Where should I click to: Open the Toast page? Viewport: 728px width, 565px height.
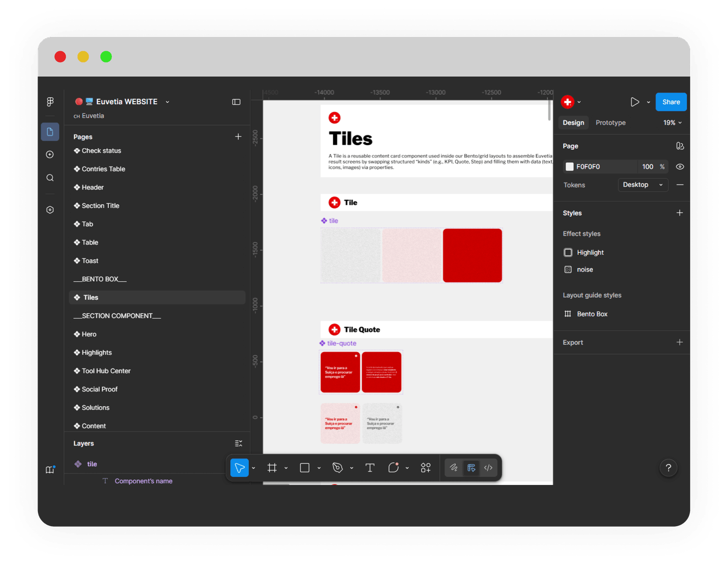[x=90, y=261]
